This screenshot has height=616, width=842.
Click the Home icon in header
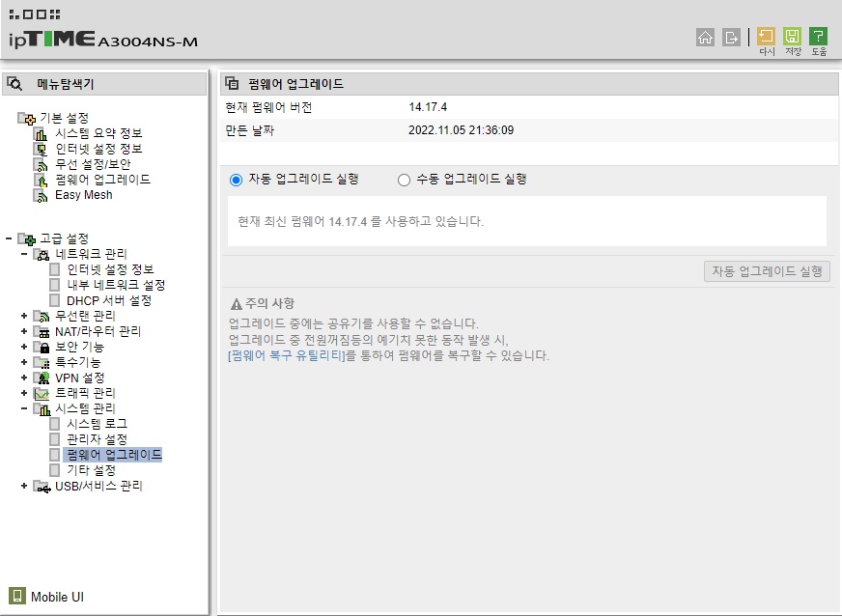[705, 37]
